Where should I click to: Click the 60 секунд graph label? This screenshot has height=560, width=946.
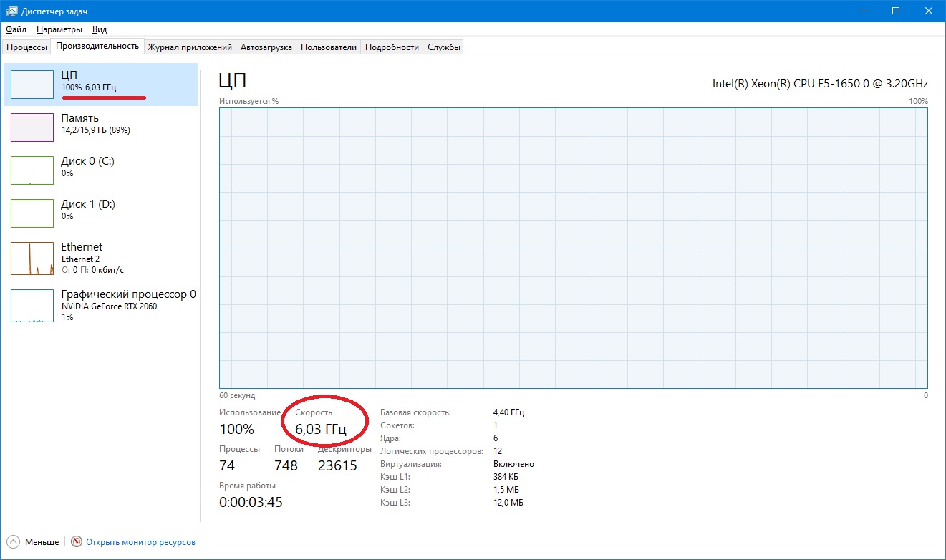point(237,395)
